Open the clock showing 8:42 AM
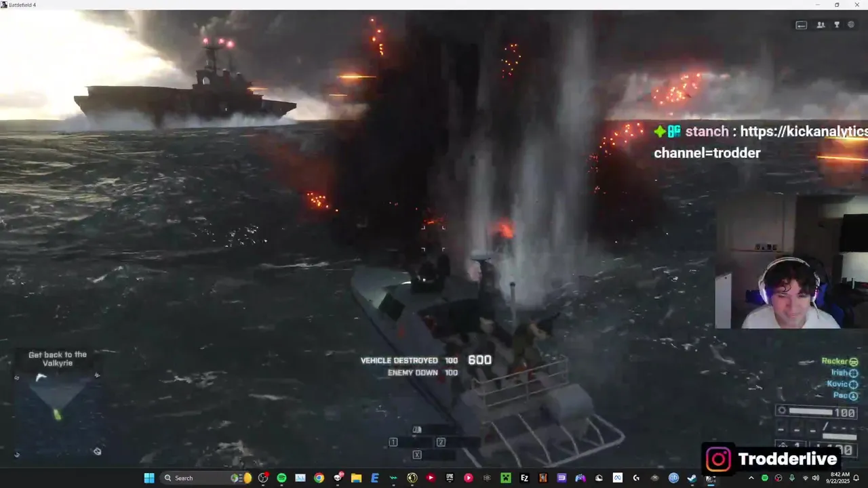 pos(840,478)
